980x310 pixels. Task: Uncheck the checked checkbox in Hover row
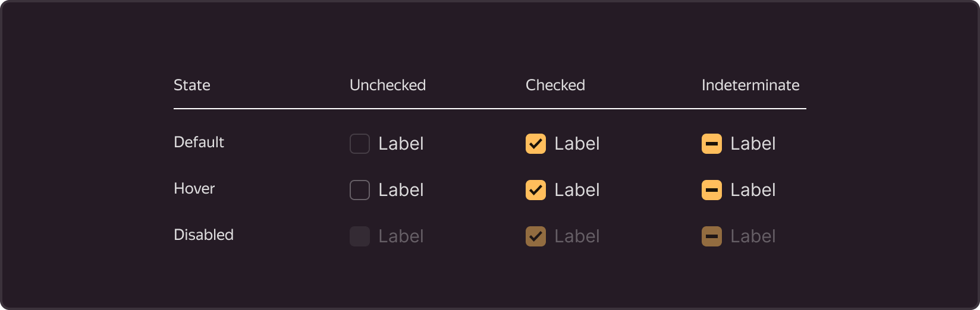click(x=536, y=190)
